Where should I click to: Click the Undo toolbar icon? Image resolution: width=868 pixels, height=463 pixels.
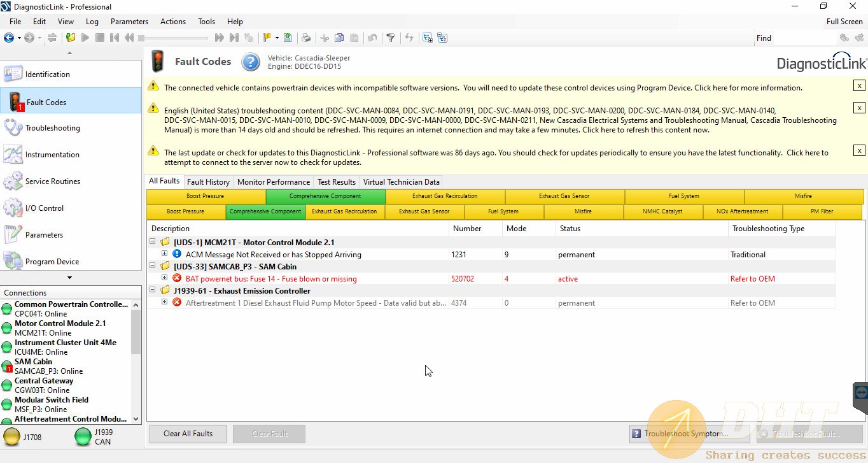click(372, 38)
